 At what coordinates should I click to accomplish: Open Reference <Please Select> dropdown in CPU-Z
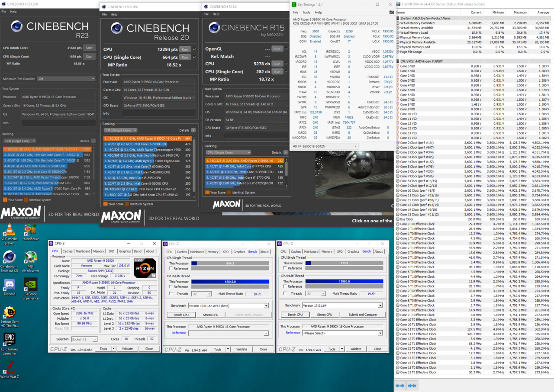pos(343,333)
